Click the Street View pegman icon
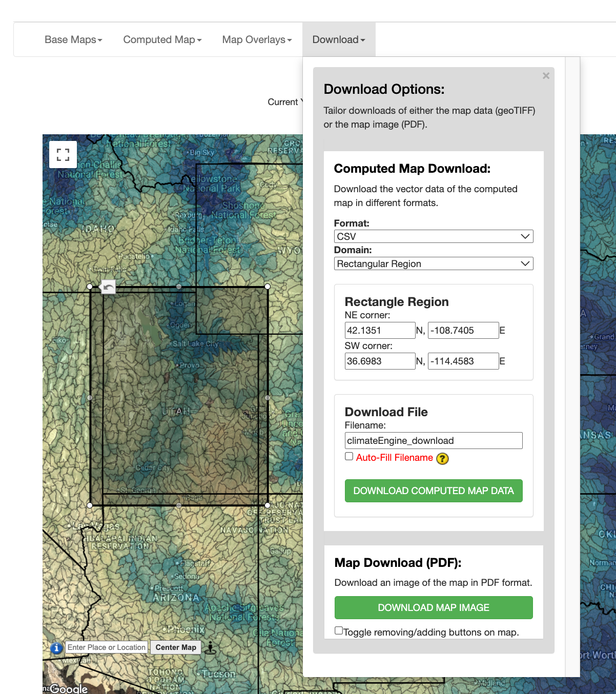 (x=210, y=648)
